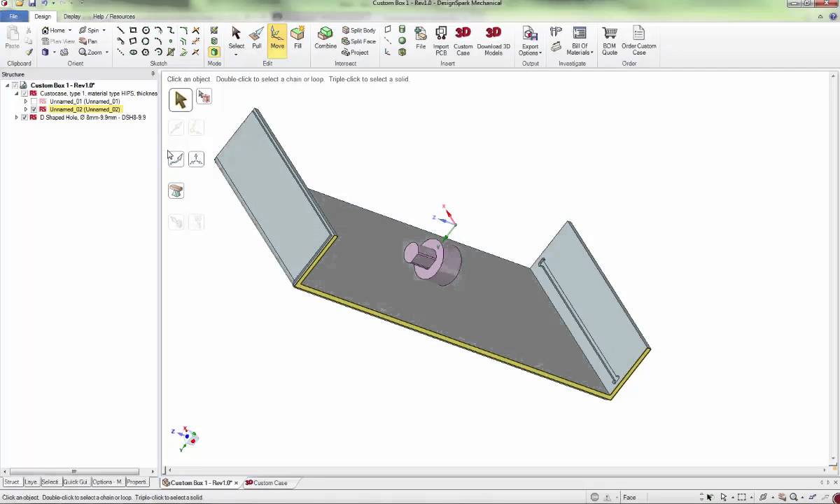840x504 pixels.
Task: Click Download 3D Models
Action: coord(493,41)
